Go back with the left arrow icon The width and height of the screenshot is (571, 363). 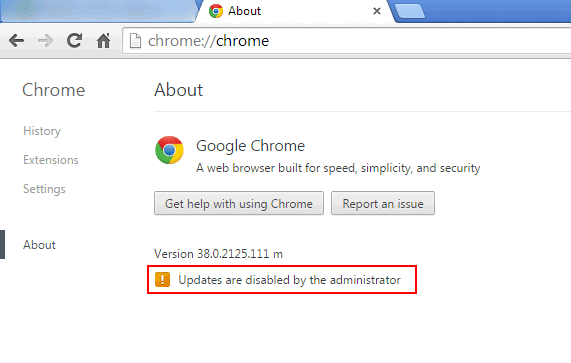(x=16, y=40)
